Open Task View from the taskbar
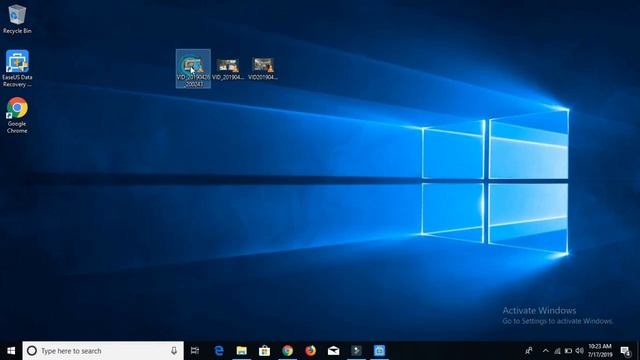This screenshot has width=640, height=360. pyautogui.click(x=195, y=351)
